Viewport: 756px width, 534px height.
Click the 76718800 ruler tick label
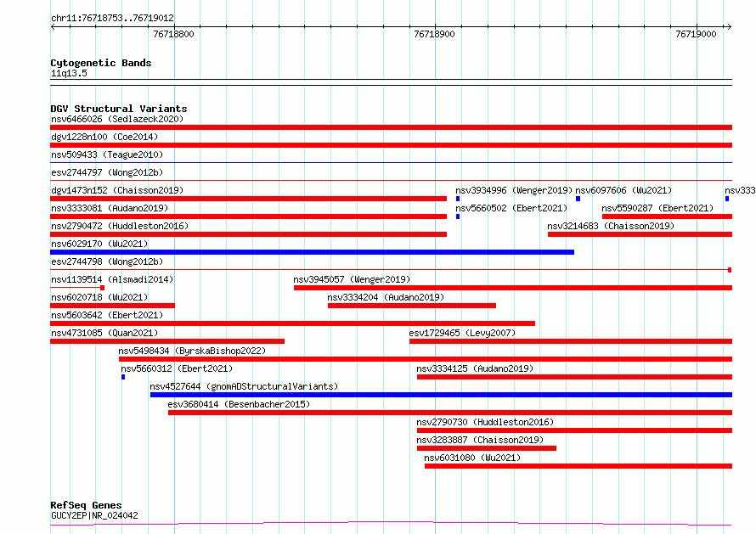point(173,34)
